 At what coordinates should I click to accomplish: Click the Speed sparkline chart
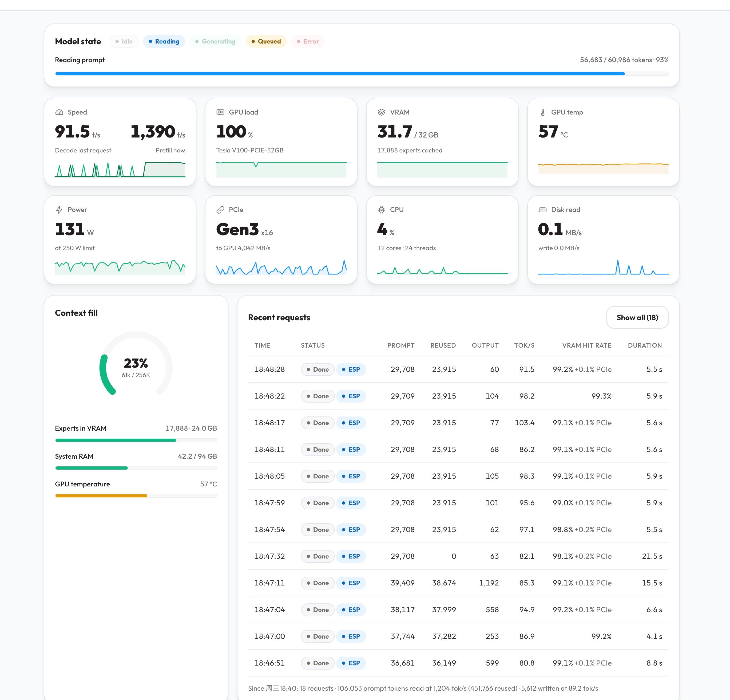120,169
